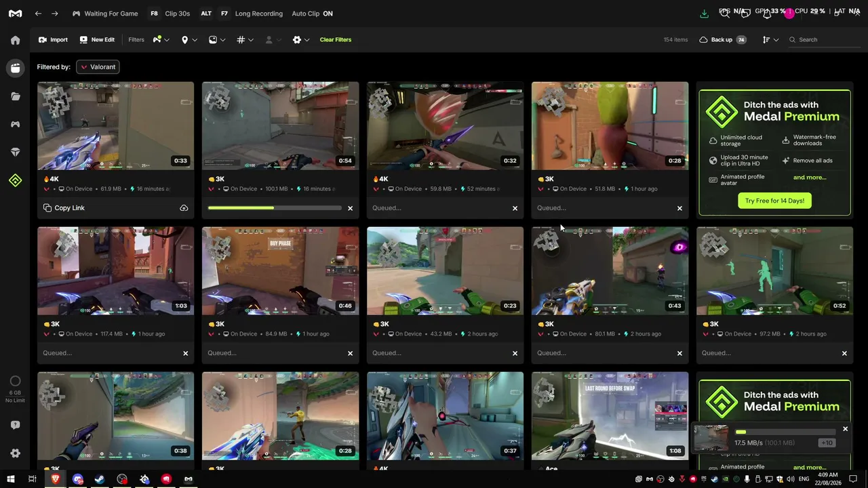Image resolution: width=868 pixels, height=488 pixels.
Task: Click the green Medal badge sidebar icon
Action: pos(15,180)
